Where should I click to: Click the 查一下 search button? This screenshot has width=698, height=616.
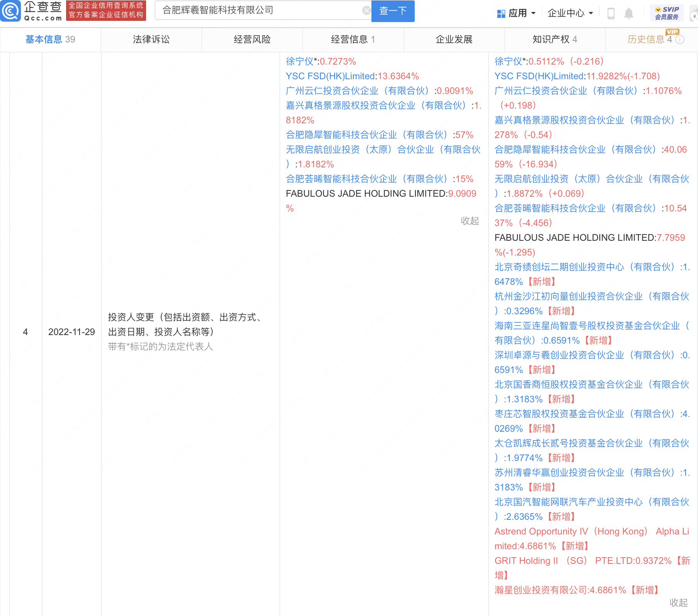point(393,11)
